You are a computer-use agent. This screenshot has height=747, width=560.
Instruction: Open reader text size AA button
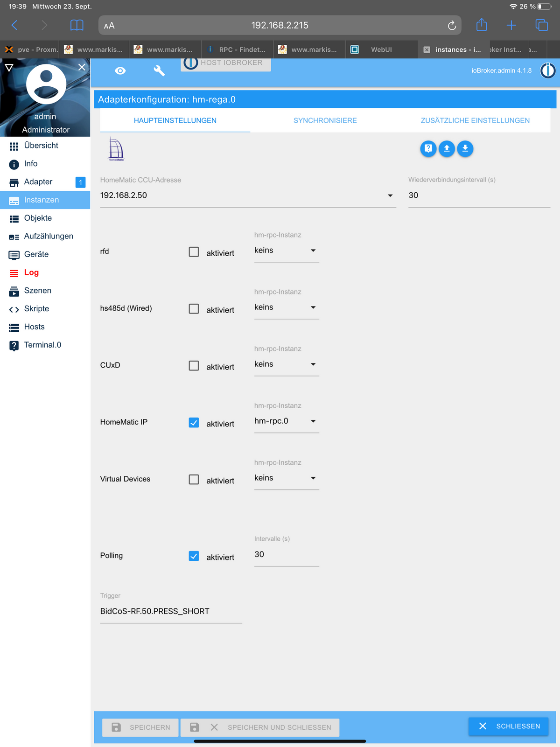click(x=109, y=26)
